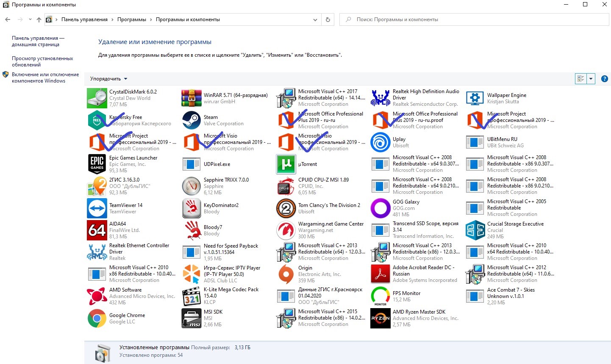611x364 pixels.
Task: Go up one level with up arrow
Action: (39, 19)
